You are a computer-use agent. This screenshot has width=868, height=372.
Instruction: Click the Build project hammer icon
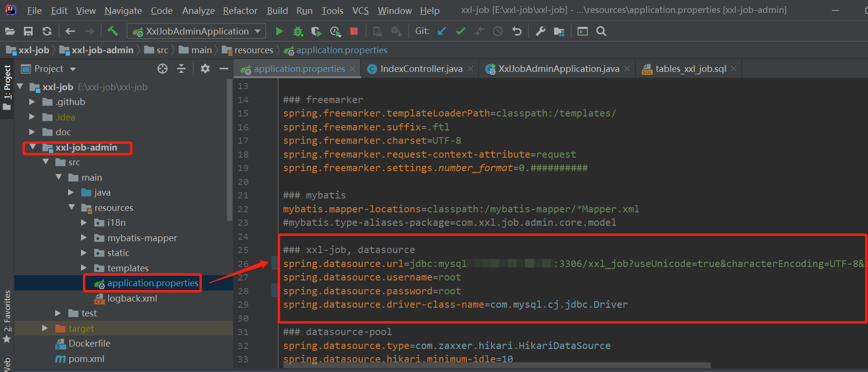pyautogui.click(x=113, y=31)
